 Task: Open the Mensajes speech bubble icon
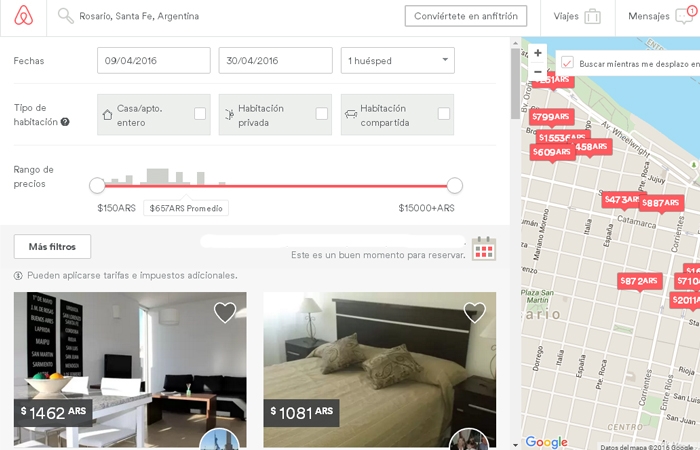click(684, 17)
